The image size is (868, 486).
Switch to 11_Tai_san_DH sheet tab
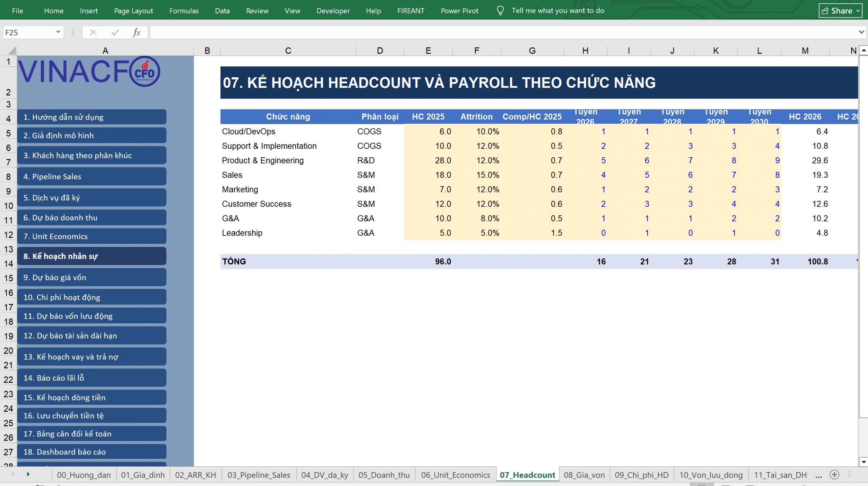pos(780,475)
